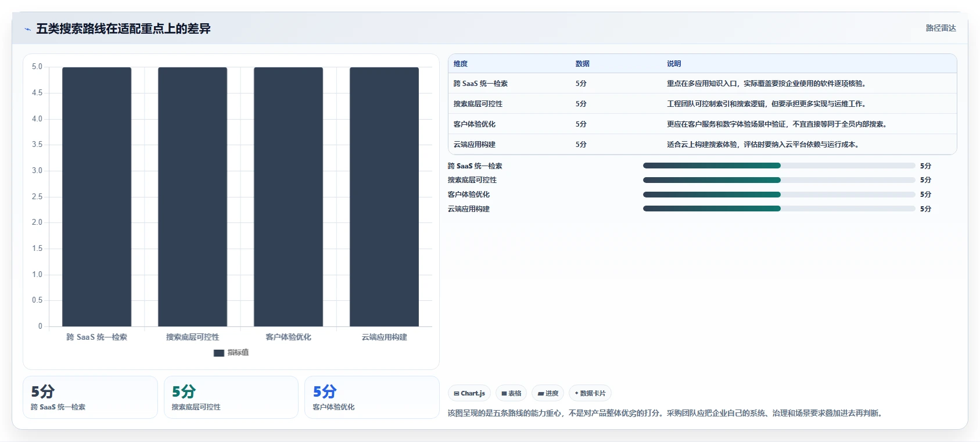Click the Chart.js tag chip
The image size is (980, 442).
[469, 393]
